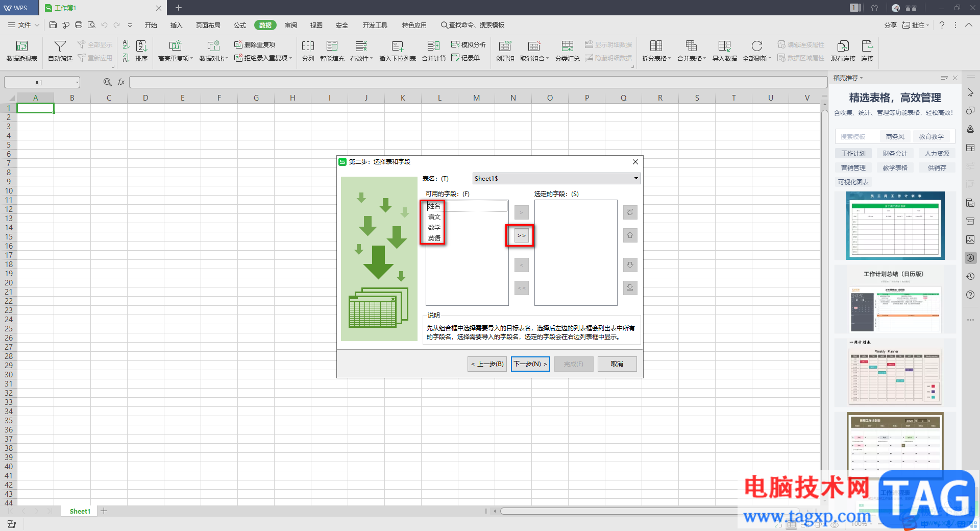Image resolution: width=980 pixels, height=531 pixels.
Task: Click the add new sheet plus icon
Action: 104,511
